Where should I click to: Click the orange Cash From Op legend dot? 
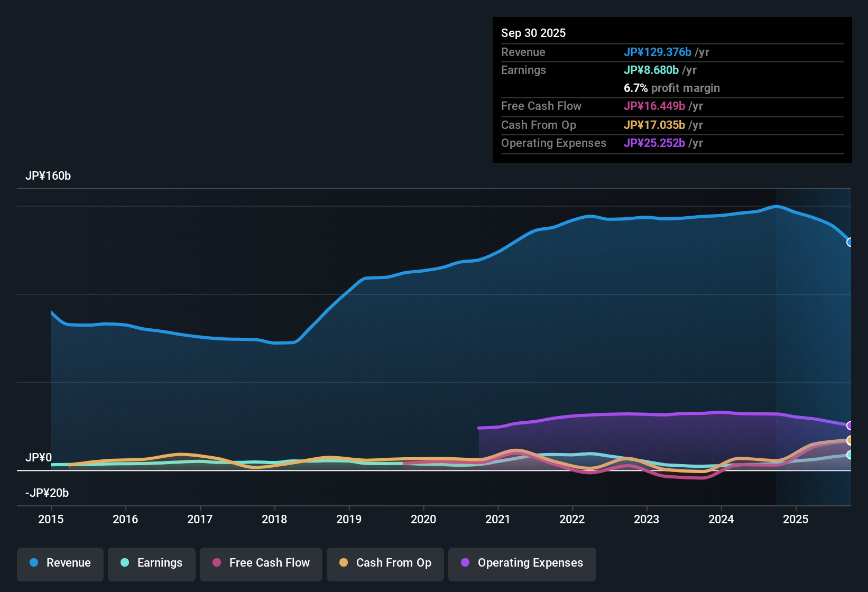[x=344, y=563]
